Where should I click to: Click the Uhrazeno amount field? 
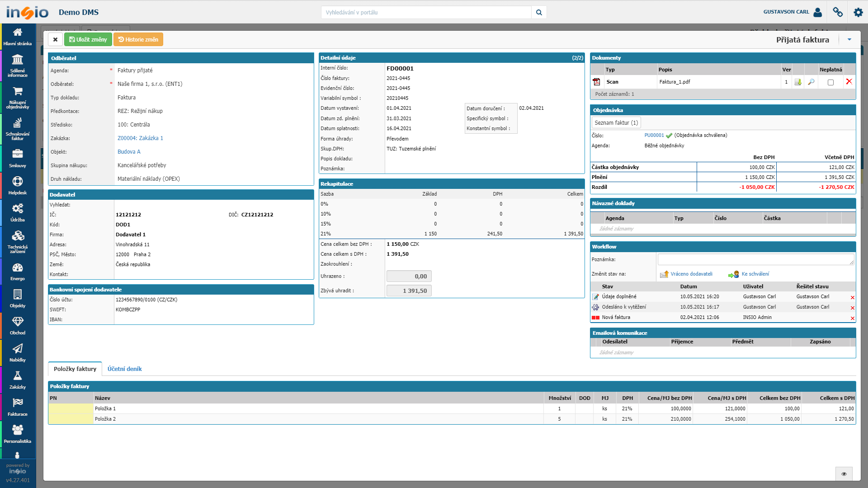[x=409, y=276]
